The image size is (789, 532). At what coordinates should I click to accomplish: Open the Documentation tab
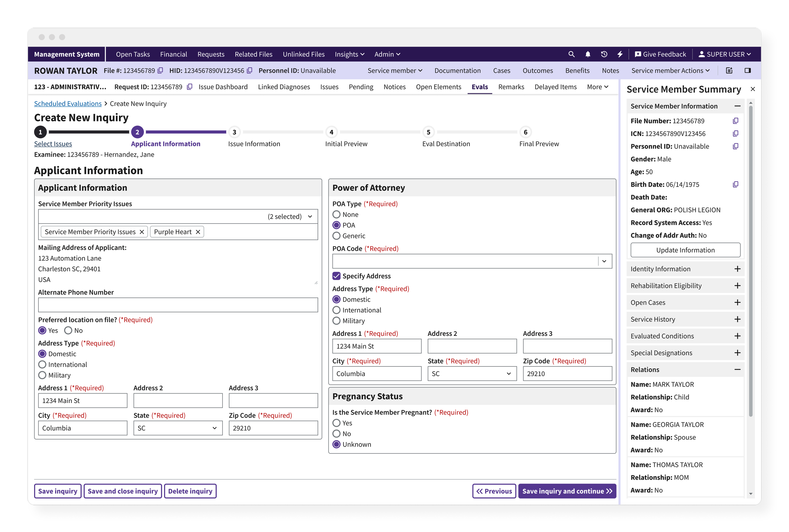457,71
